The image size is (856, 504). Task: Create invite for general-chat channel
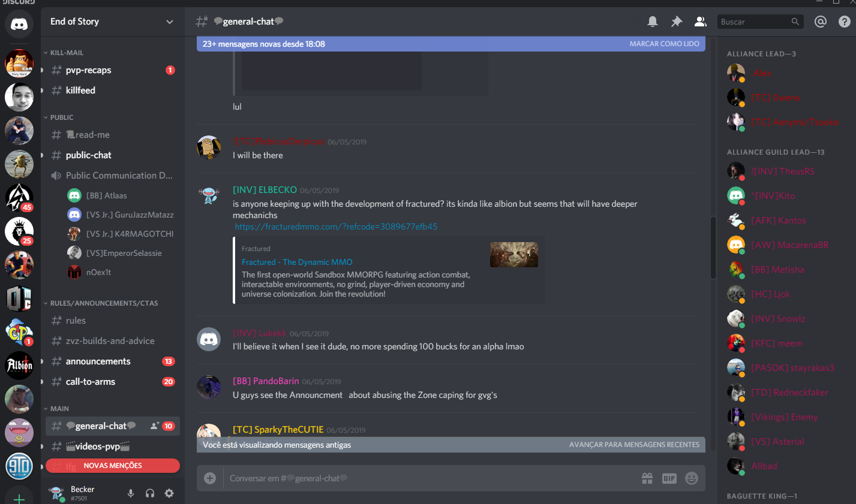(x=154, y=426)
